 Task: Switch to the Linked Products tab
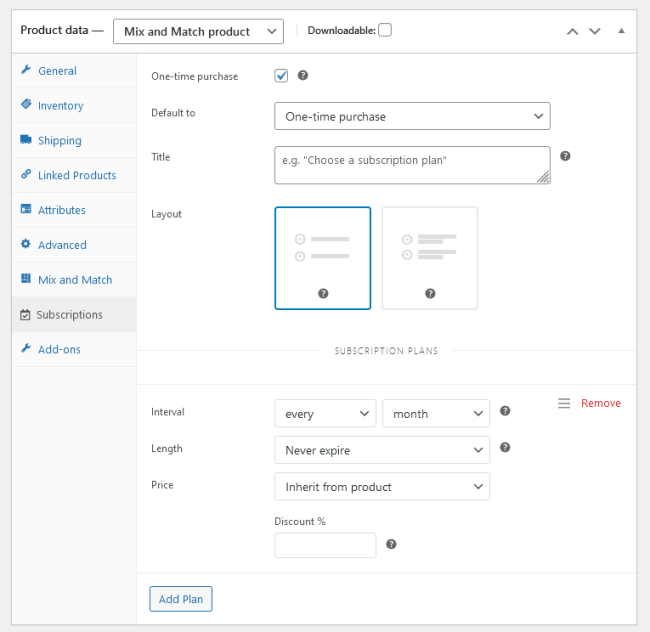pos(74,175)
